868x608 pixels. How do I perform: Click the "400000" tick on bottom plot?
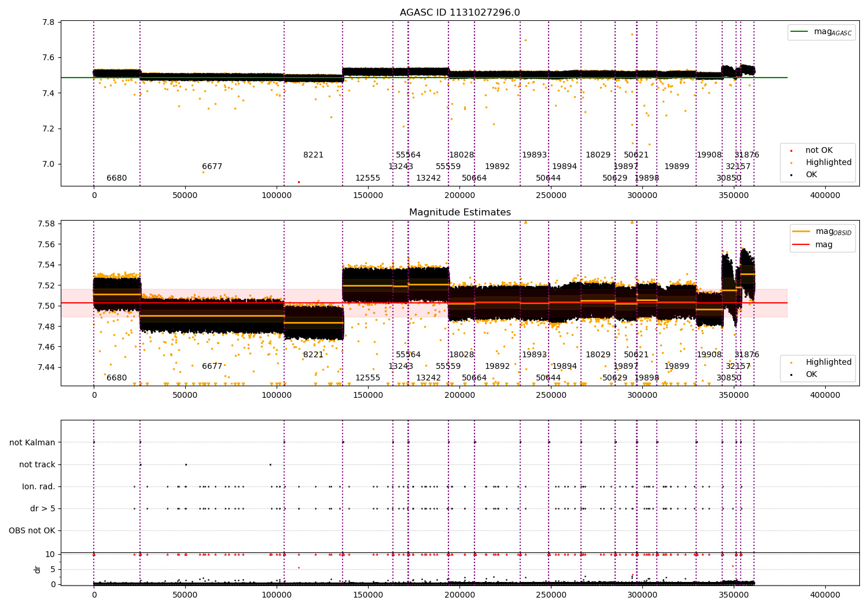825,595
